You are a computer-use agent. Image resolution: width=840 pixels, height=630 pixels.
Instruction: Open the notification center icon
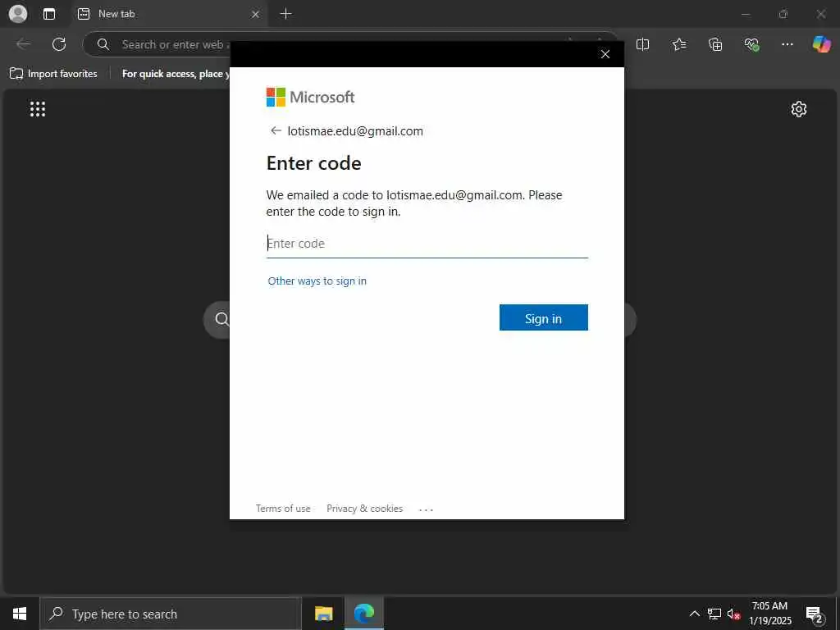click(x=814, y=614)
